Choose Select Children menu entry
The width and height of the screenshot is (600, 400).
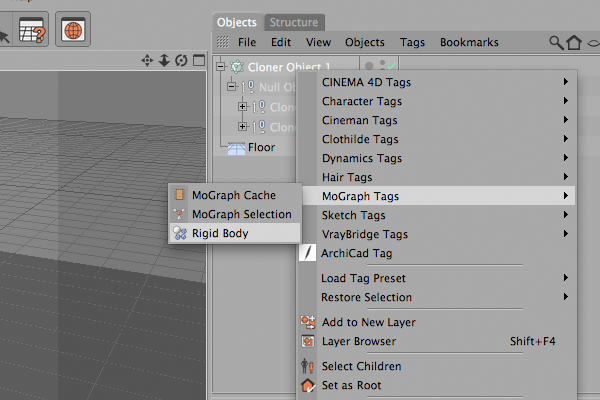(436, 366)
